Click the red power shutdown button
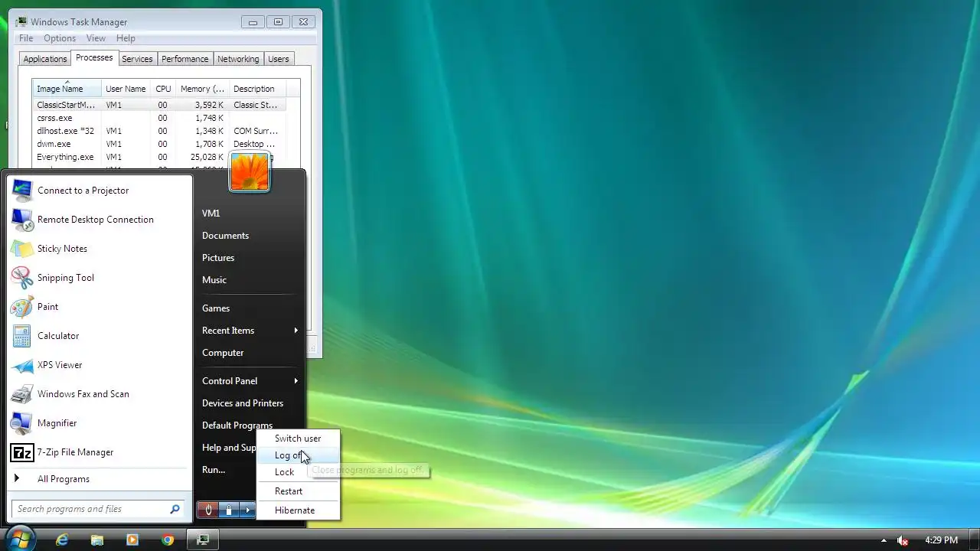Image resolution: width=980 pixels, height=551 pixels. pyautogui.click(x=207, y=510)
